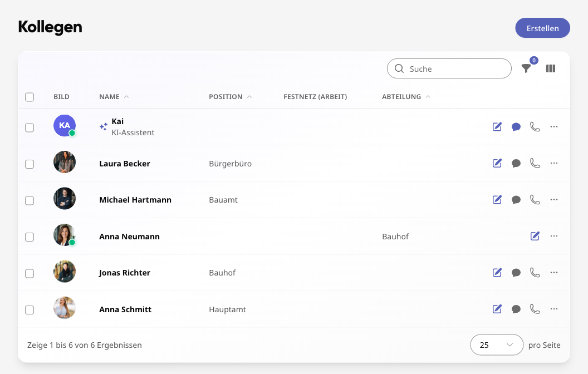Open more actions for Anna Schmitt
Screen dimensions: 588x374
pos(554,309)
